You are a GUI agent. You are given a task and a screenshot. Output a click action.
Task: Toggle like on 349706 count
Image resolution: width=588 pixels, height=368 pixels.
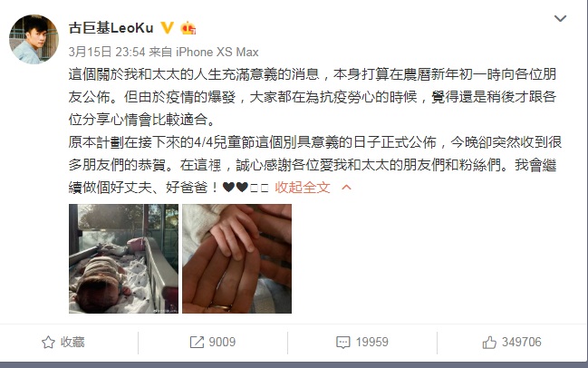point(522,342)
